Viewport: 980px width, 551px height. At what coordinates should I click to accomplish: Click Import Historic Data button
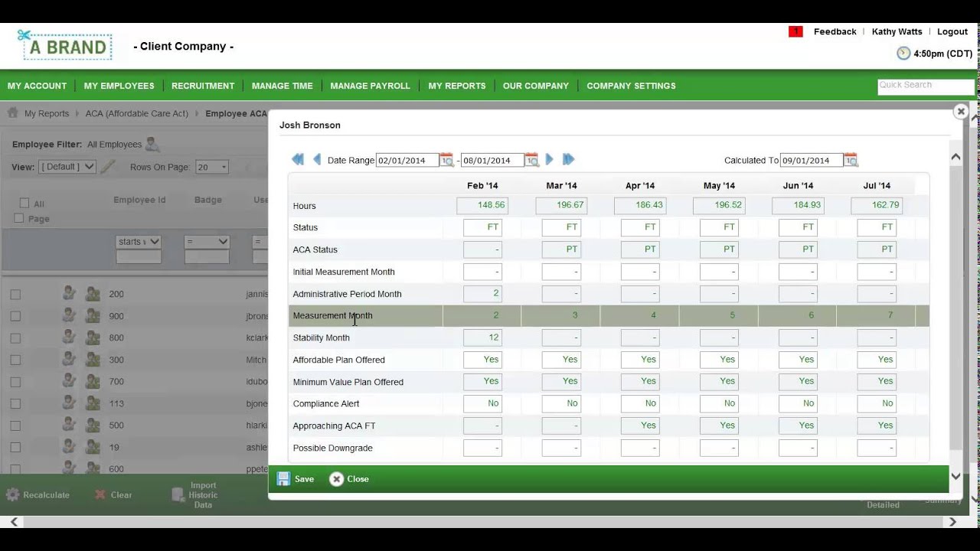[195, 495]
